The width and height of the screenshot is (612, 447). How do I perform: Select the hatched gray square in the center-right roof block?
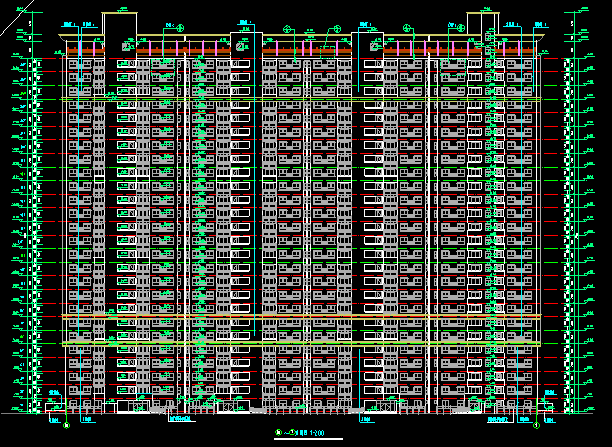pyautogui.click(x=374, y=47)
